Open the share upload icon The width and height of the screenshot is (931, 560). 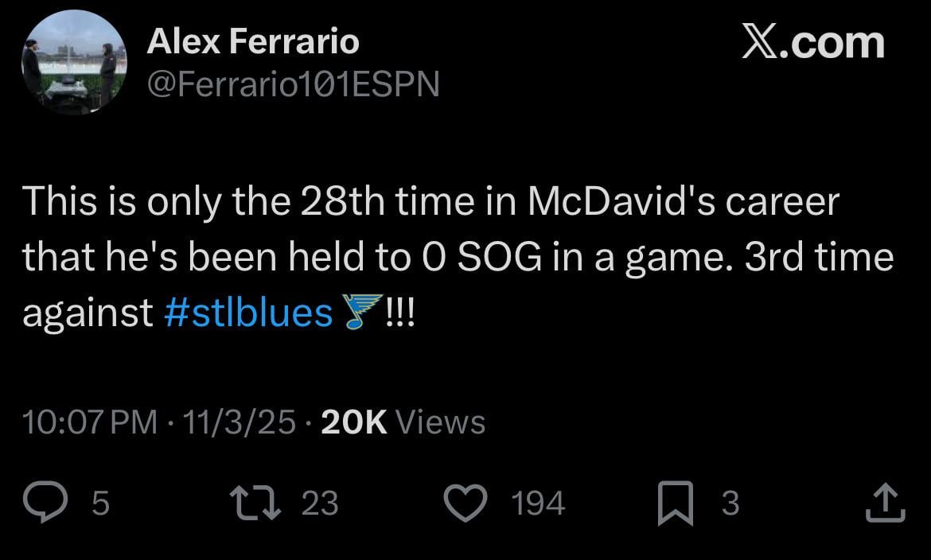[886, 501]
